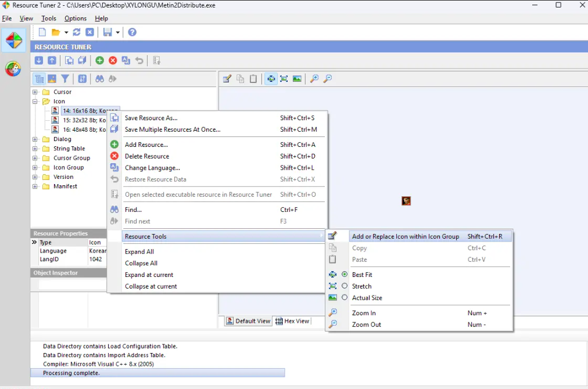Click the red Delete Resource toolbar icon
Image resolution: width=588 pixels, height=389 pixels.
113,60
